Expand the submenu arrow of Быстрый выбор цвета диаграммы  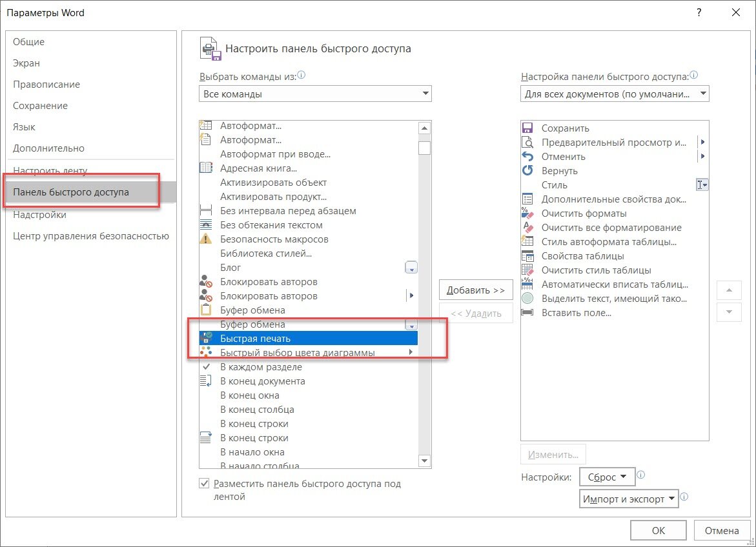pos(411,352)
